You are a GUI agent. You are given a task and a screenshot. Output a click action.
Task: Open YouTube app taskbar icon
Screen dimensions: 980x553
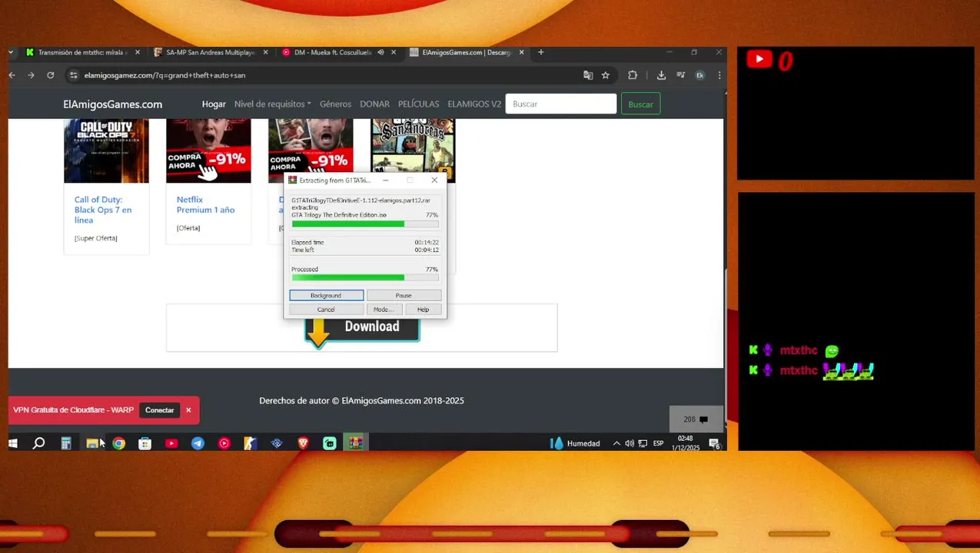click(171, 443)
